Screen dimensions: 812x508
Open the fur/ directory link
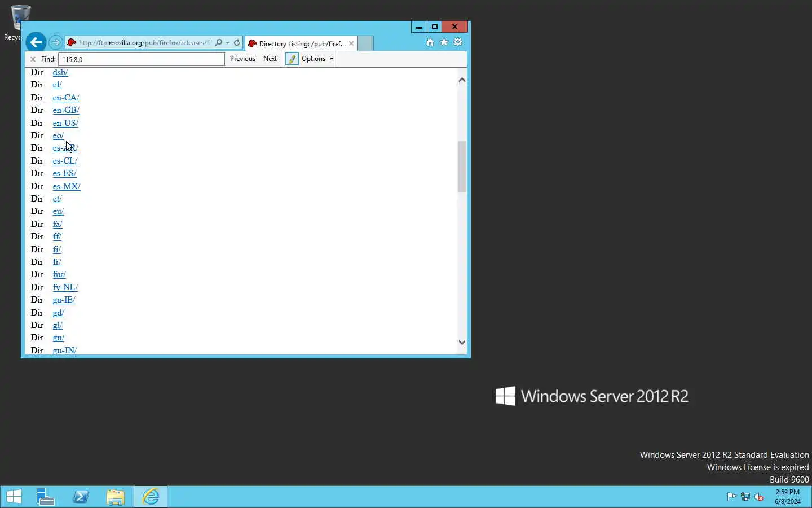tap(59, 274)
